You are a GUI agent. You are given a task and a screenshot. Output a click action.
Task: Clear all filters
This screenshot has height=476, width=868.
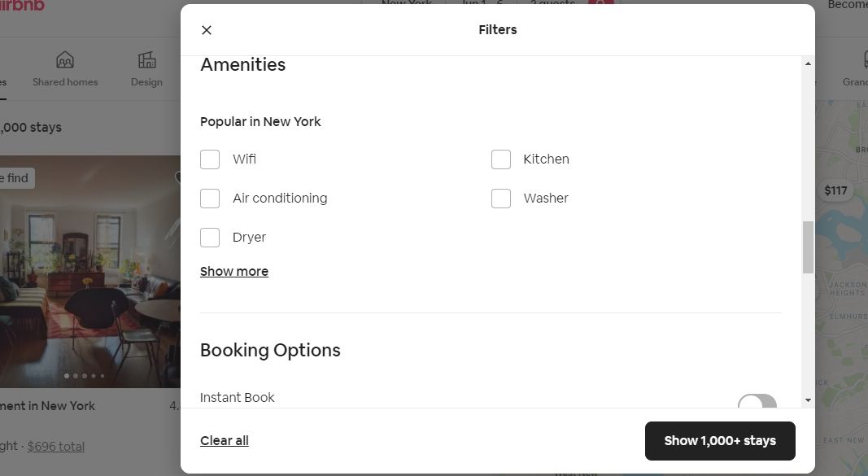coord(224,440)
